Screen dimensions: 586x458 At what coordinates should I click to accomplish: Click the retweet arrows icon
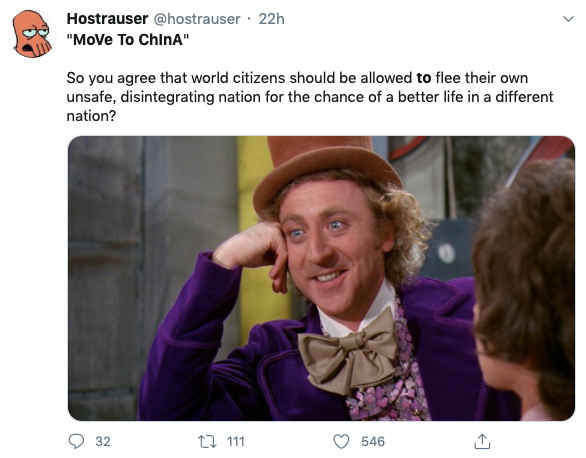207,442
